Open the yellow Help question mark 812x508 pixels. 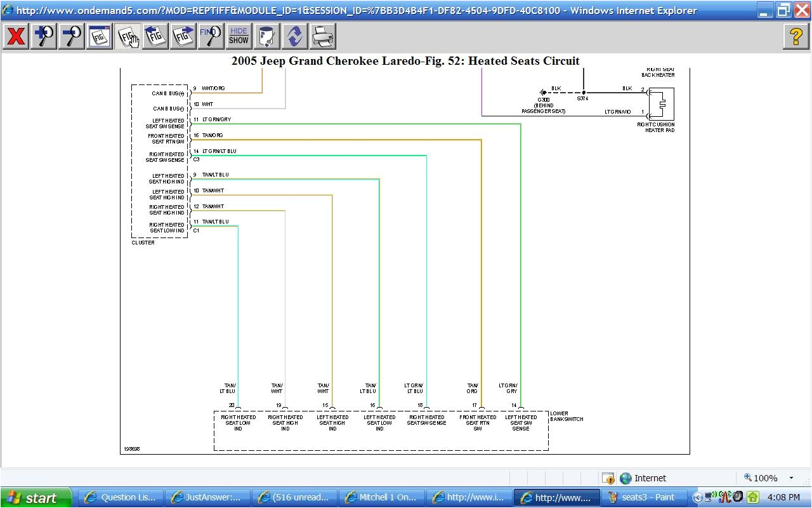797,36
